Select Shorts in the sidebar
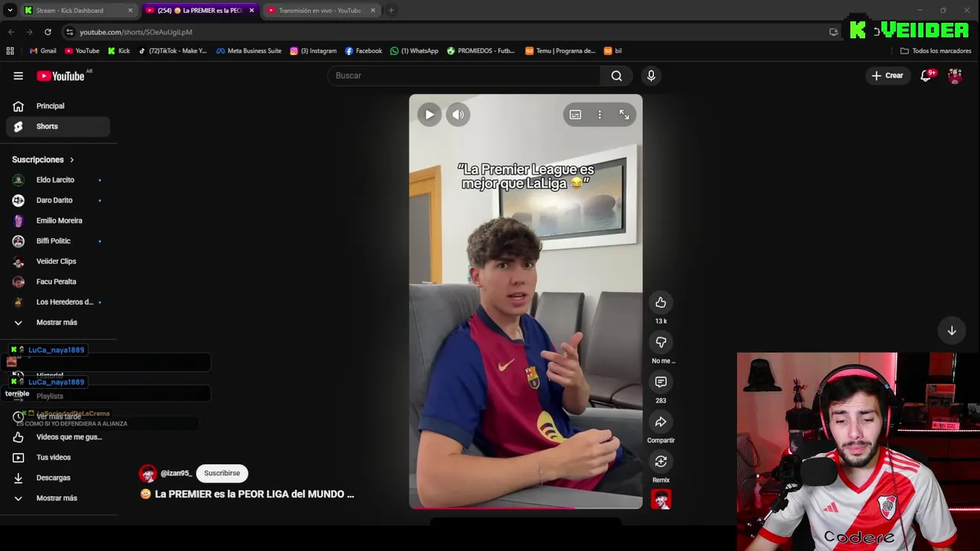 pyautogui.click(x=58, y=126)
